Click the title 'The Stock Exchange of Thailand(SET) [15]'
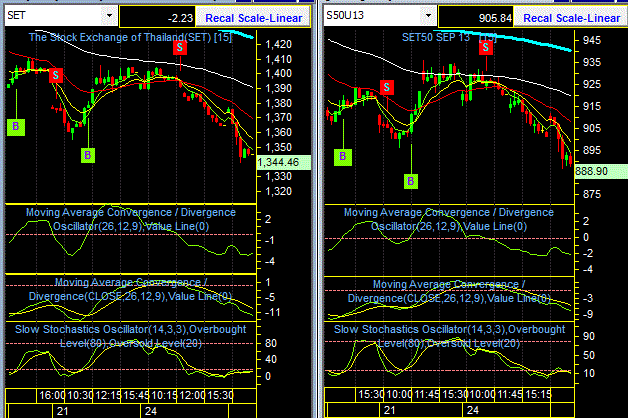 click(x=130, y=38)
